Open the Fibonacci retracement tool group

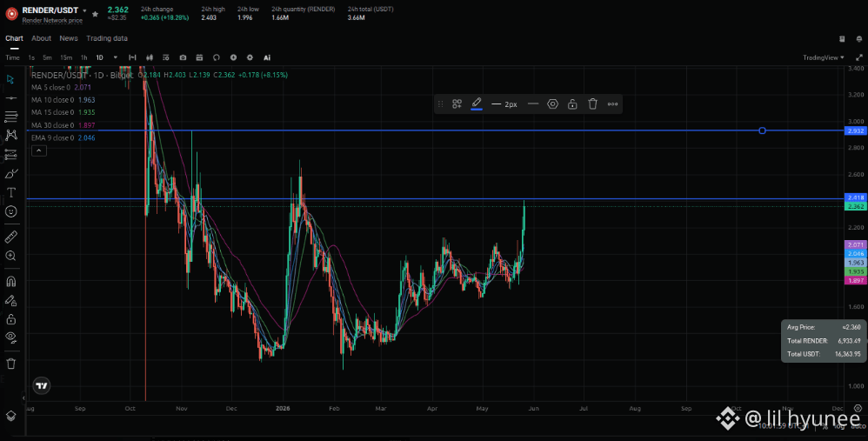[x=10, y=117]
